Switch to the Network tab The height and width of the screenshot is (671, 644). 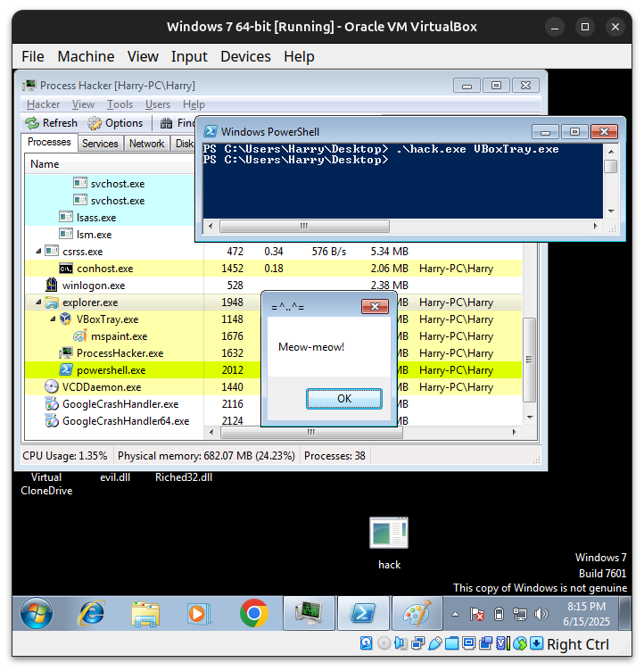coord(147,144)
